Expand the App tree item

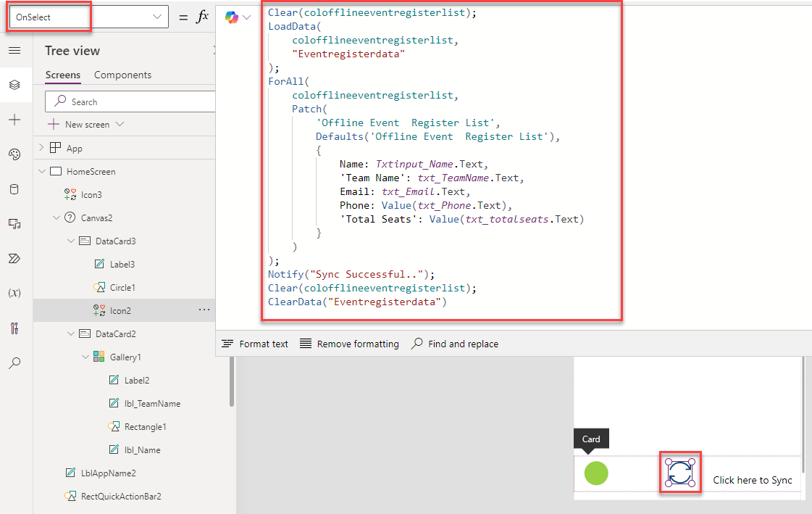tap(41, 147)
